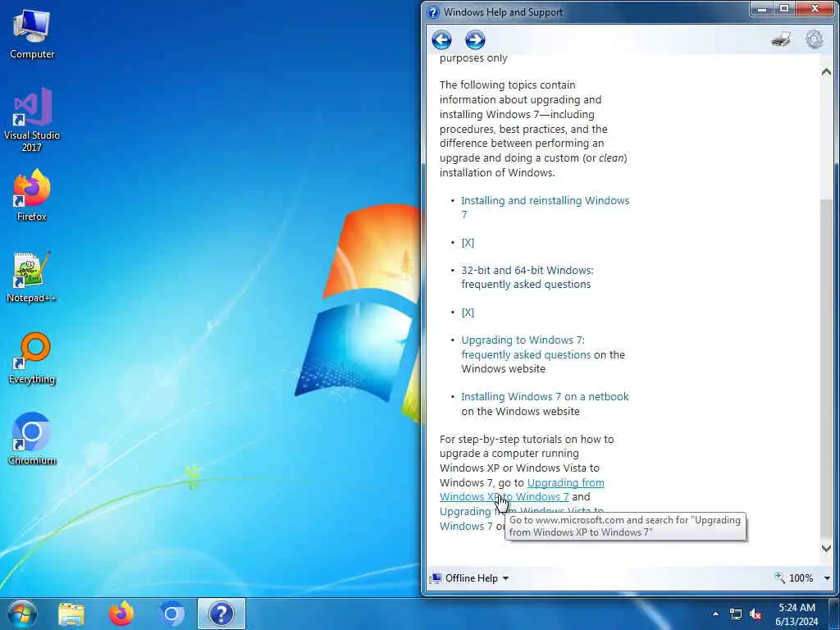
Task: Click the muted volume tray icon
Action: (x=756, y=614)
